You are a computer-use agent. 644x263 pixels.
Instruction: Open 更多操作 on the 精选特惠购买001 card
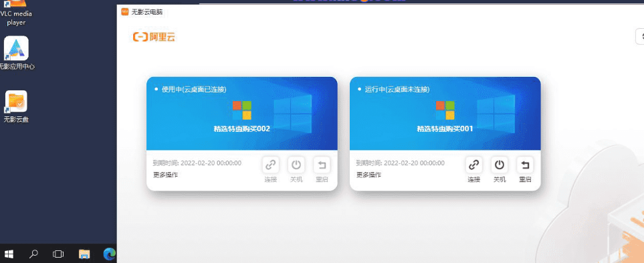click(x=369, y=175)
